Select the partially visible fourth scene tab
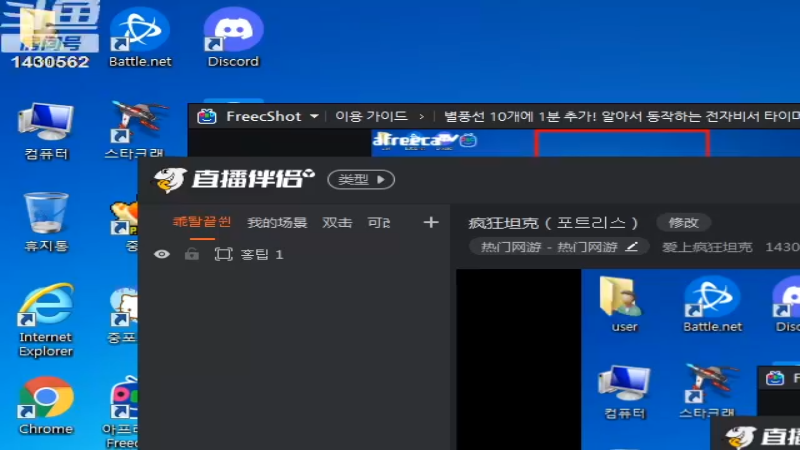Screen dimensions: 800x450 pos(379,222)
